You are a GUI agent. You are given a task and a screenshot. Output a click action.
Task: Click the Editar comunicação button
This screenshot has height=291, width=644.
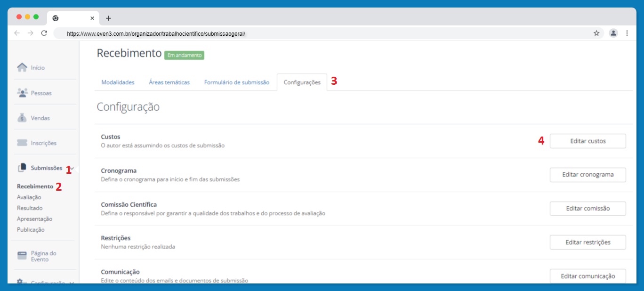click(588, 276)
